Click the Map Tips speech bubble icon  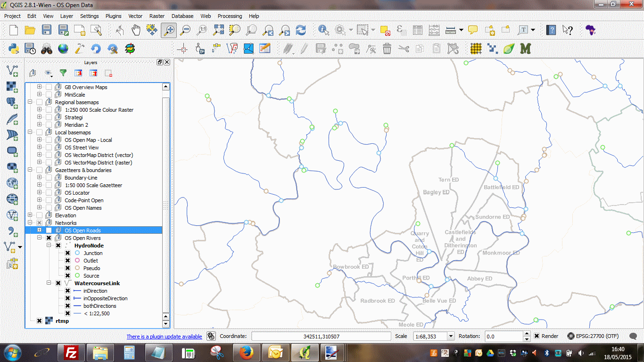click(x=473, y=30)
